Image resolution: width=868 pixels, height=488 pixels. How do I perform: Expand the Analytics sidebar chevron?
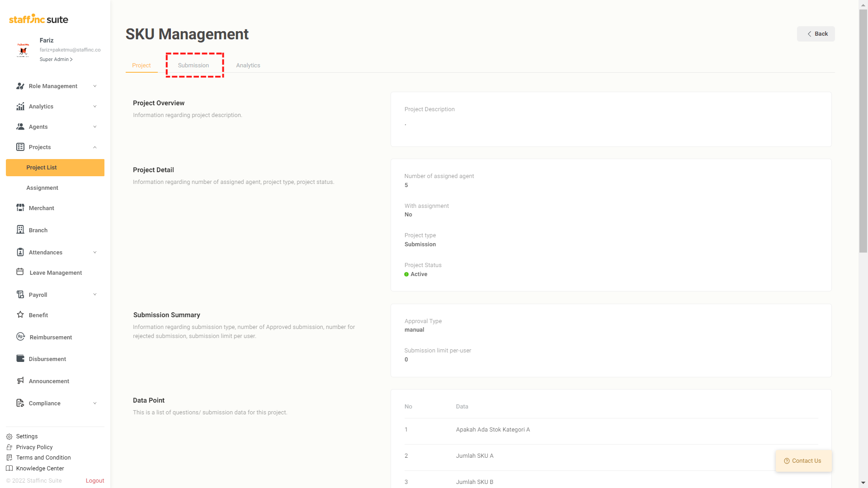tap(94, 106)
